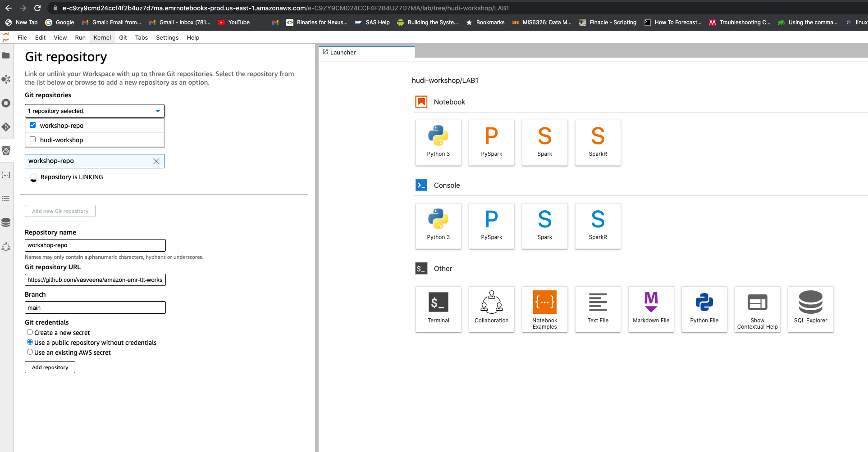Focus the Repository name input field
Viewport: 868px width, 452px height.
pyautogui.click(x=95, y=245)
